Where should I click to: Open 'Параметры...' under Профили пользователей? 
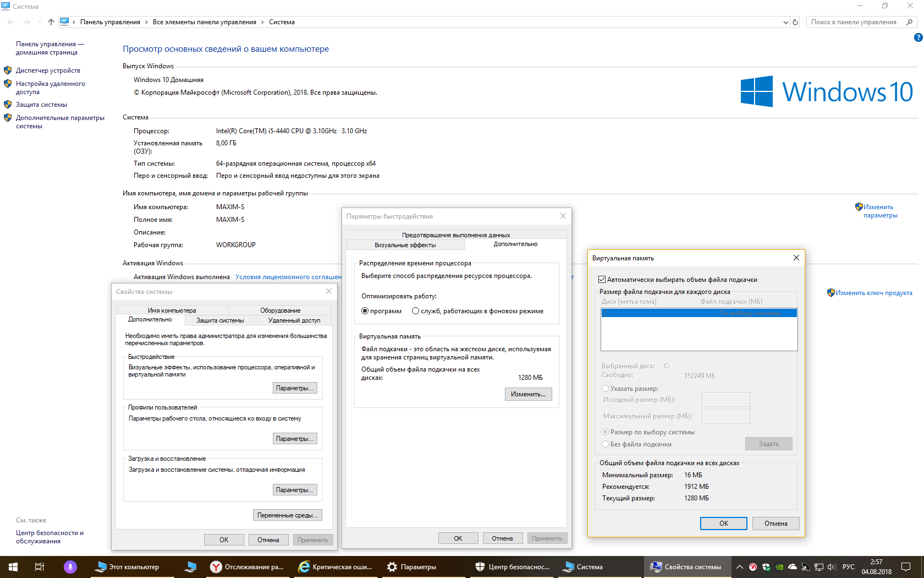tap(295, 439)
